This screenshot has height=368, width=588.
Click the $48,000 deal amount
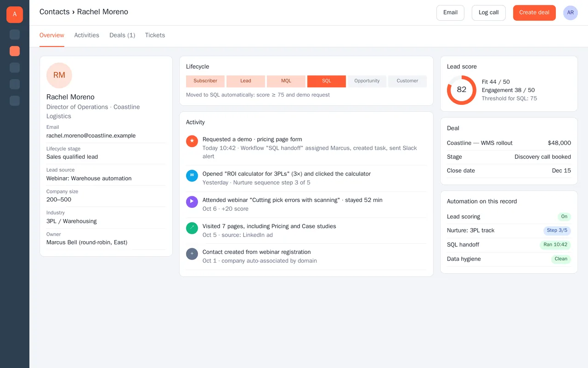tap(560, 143)
